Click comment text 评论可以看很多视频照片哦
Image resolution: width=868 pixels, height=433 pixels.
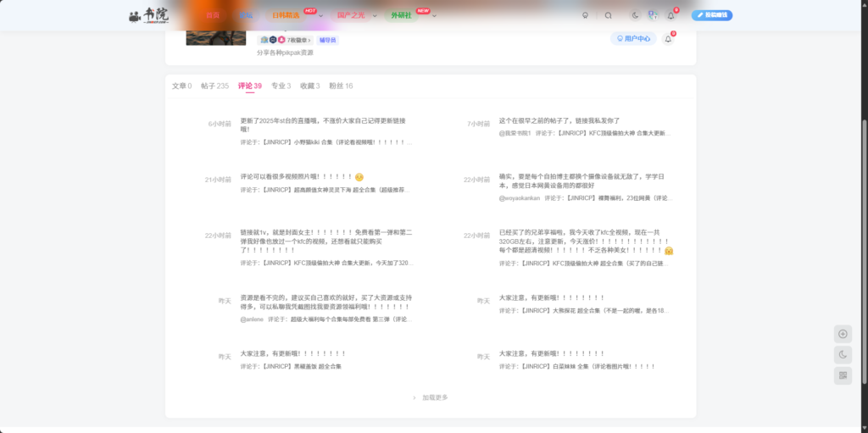tap(302, 177)
